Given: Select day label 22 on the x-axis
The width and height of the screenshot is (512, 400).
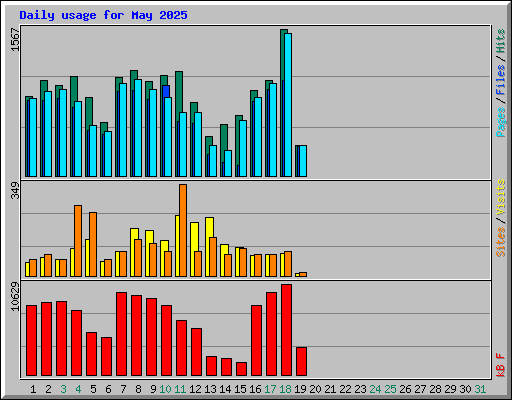Looking at the screenshot, I should click(345, 389).
